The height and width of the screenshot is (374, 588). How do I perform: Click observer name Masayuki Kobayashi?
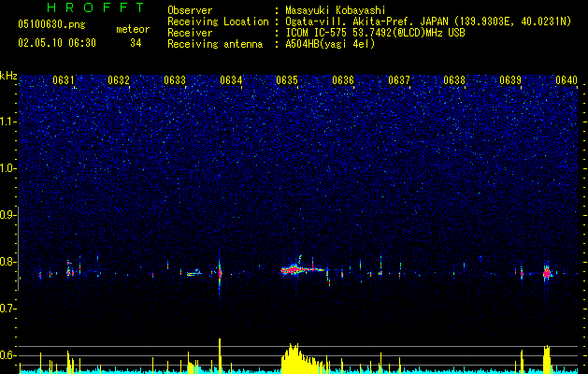click(x=336, y=10)
